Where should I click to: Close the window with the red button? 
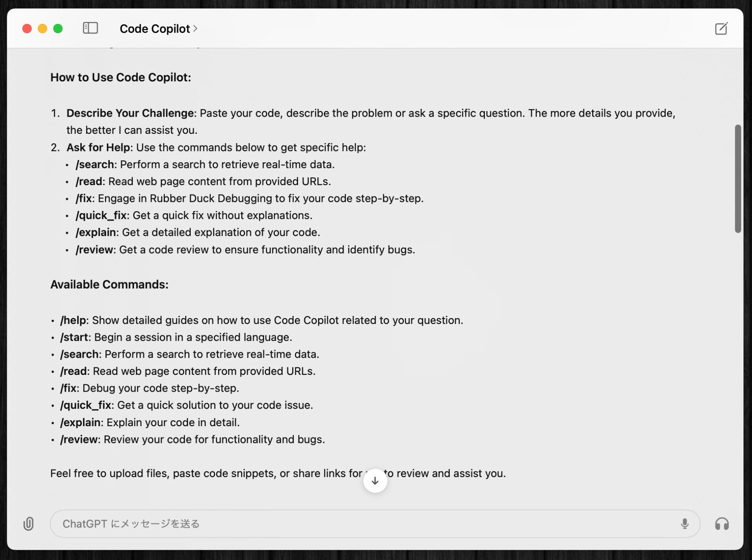click(x=27, y=29)
